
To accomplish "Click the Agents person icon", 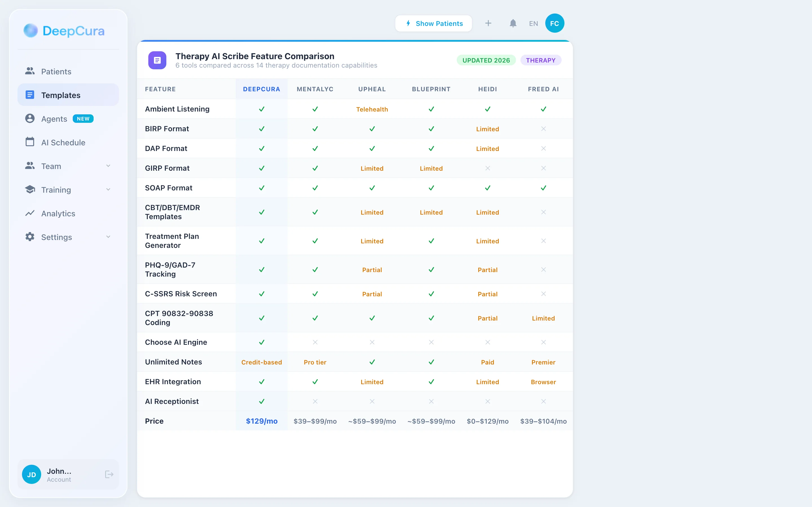I will [30, 119].
